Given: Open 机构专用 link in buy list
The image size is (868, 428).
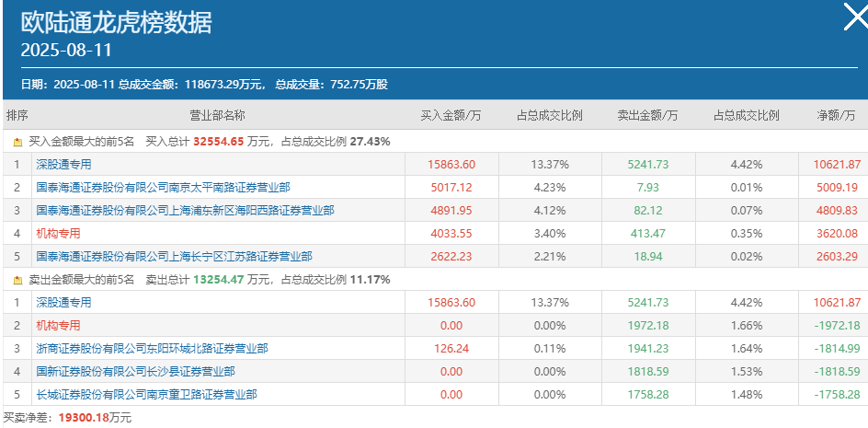Looking at the screenshot, I should tap(58, 234).
